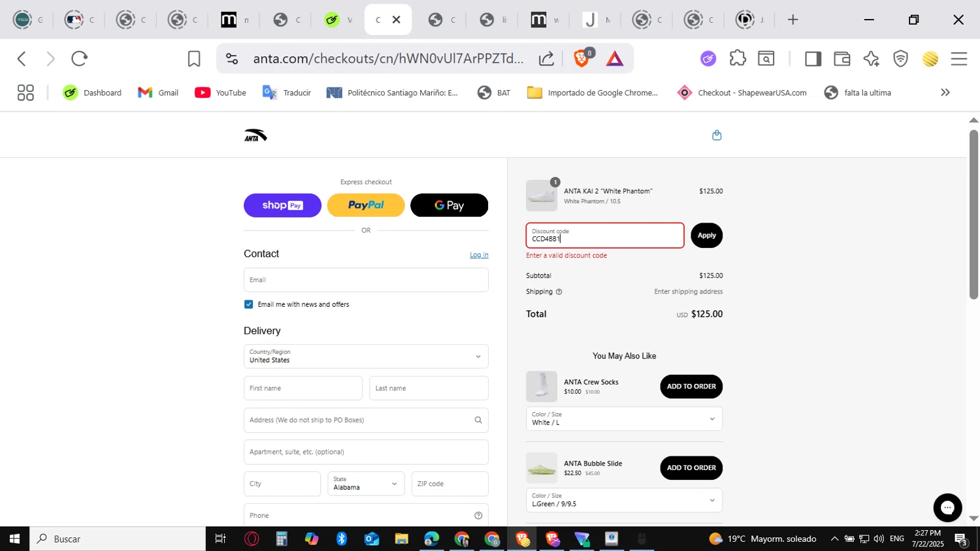Focus the City field
Viewport: 980px width, 551px height.
coord(282,484)
